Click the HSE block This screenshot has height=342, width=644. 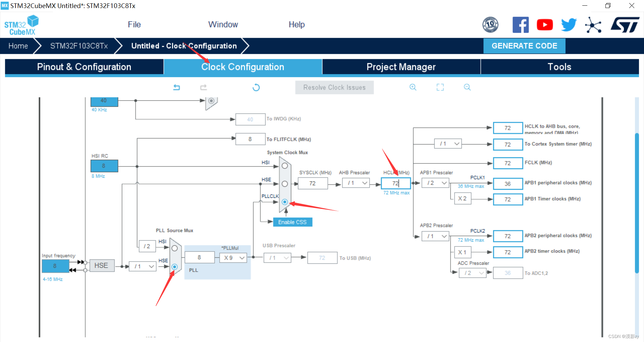[101, 266]
